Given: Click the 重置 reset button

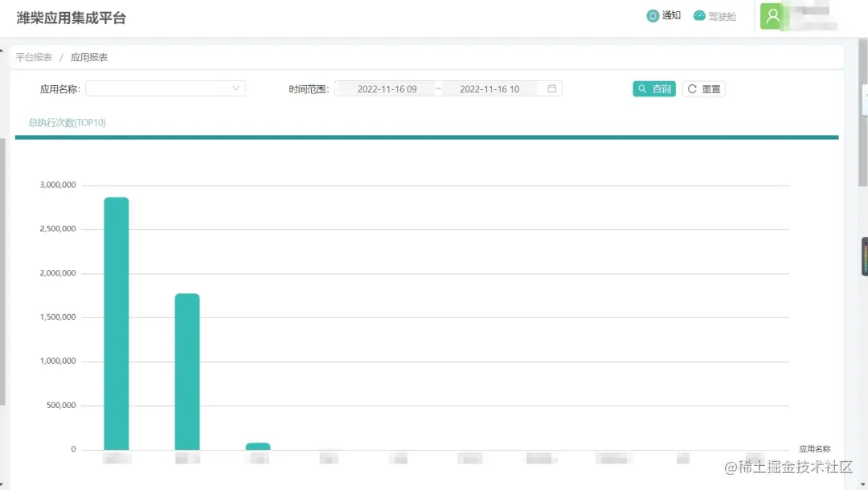Looking at the screenshot, I should 703,88.
